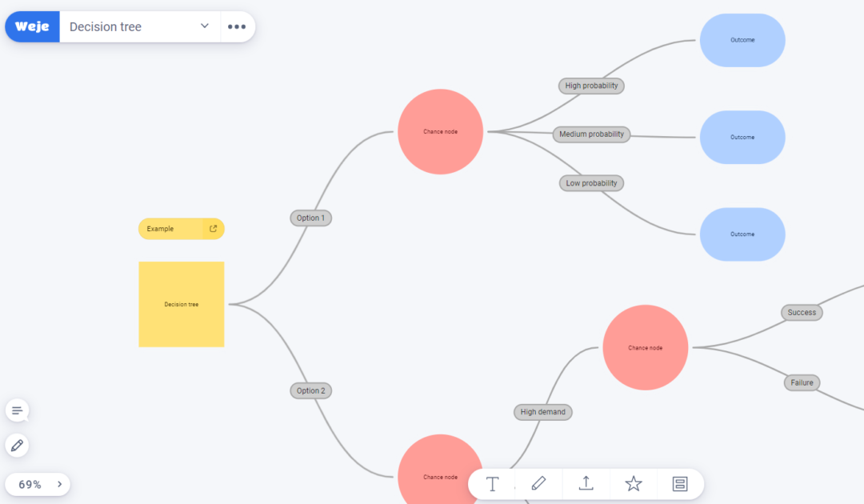Image resolution: width=864 pixels, height=504 pixels.
Task: Select the Option 2 branch label
Action: point(310,390)
